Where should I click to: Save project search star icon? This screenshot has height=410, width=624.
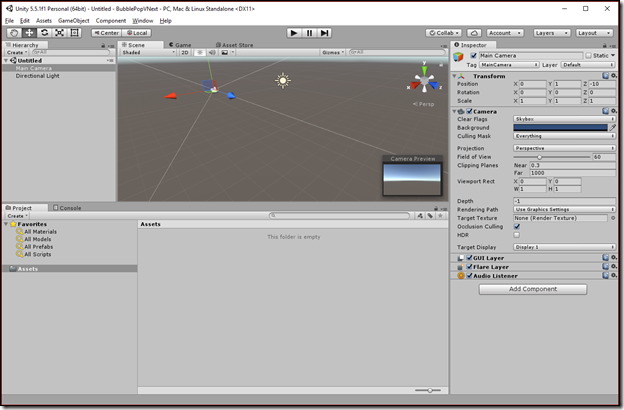441,216
